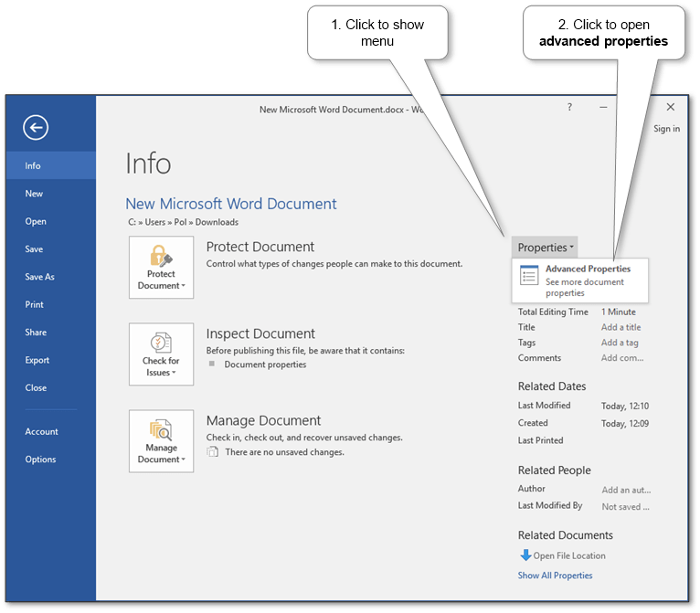Click the unsaved changes document icon
Image resolution: width=700 pixels, height=613 pixels.
[x=213, y=451]
